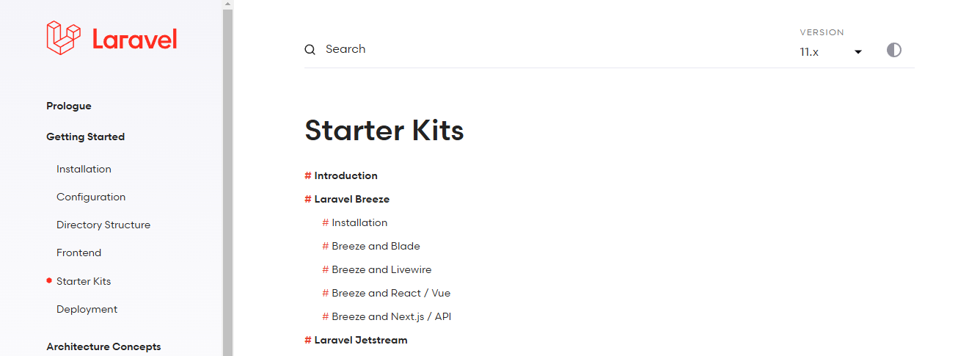The height and width of the screenshot is (356, 980).
Task: Click the hash icon beside Introduction
Action: coord(308,175)
